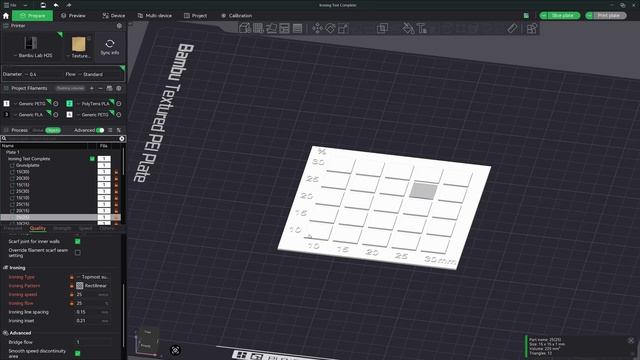Screen dimensions: 640x360
Task: Select the Scale tool
Action: (343, 28)
